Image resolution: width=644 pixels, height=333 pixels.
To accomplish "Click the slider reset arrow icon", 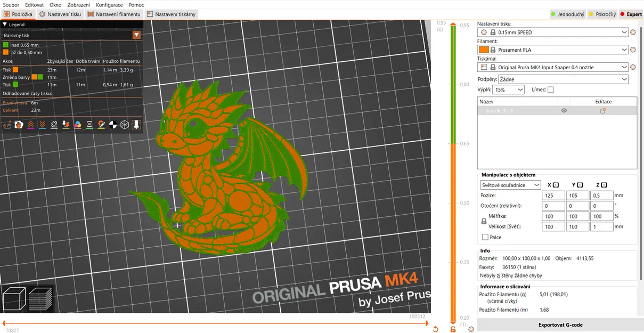I will pyautogui.click(x=436, y=329).
